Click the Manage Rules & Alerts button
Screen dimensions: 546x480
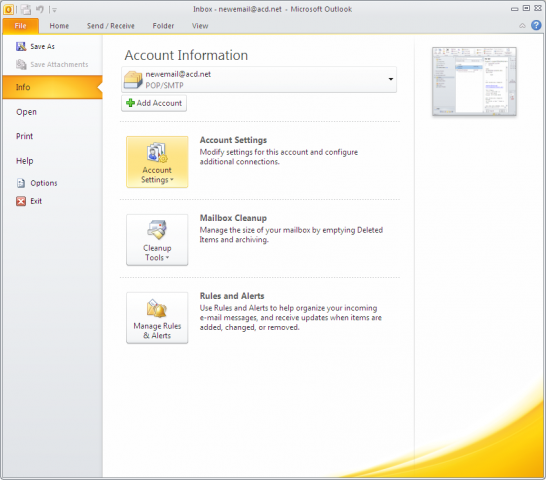157,318
